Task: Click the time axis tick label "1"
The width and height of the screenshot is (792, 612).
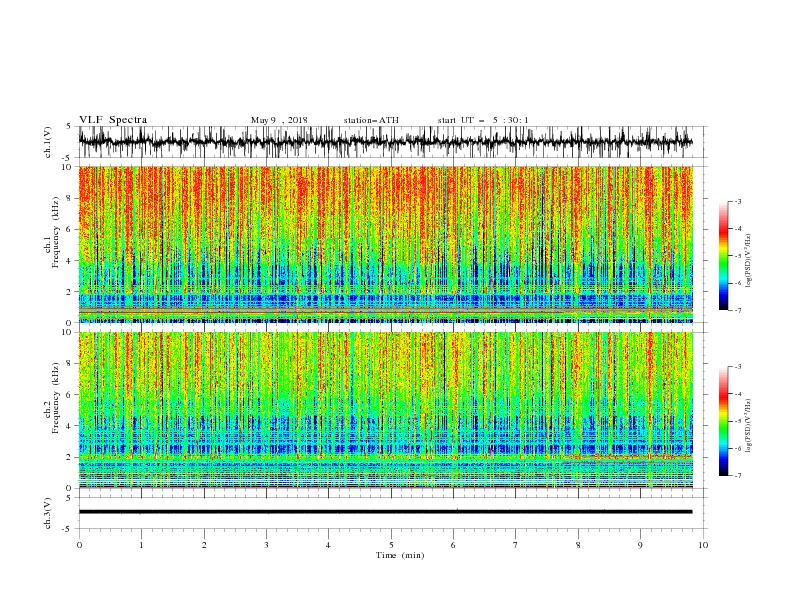Action: 141,545
